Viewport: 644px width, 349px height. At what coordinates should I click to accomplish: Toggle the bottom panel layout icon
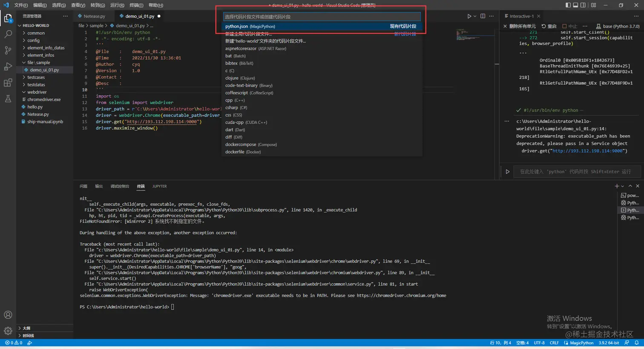(575, 5)
